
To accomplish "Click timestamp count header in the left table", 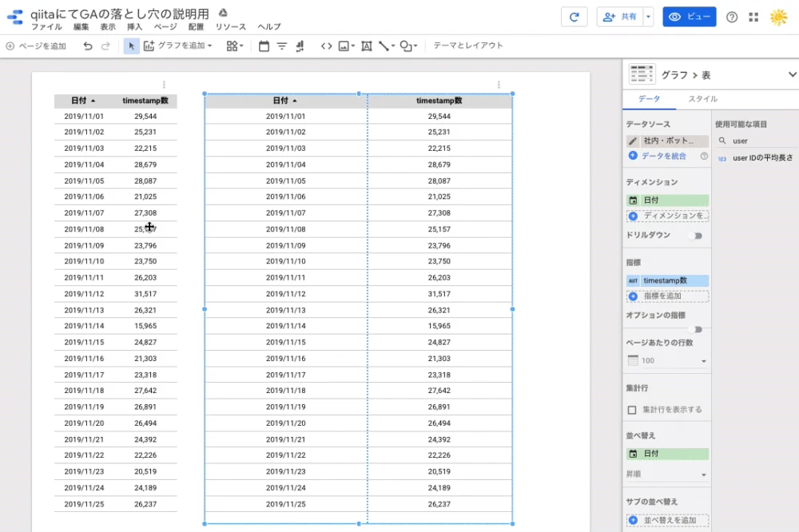I will (x=145, y=101).
